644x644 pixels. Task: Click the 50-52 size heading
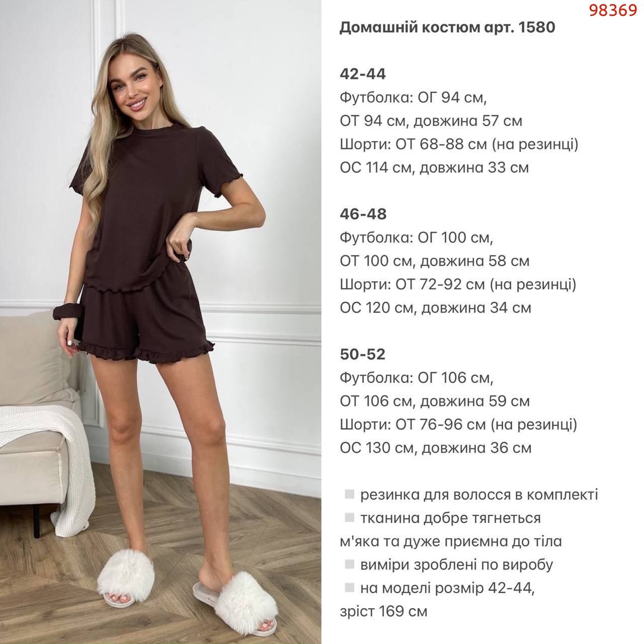363,354
